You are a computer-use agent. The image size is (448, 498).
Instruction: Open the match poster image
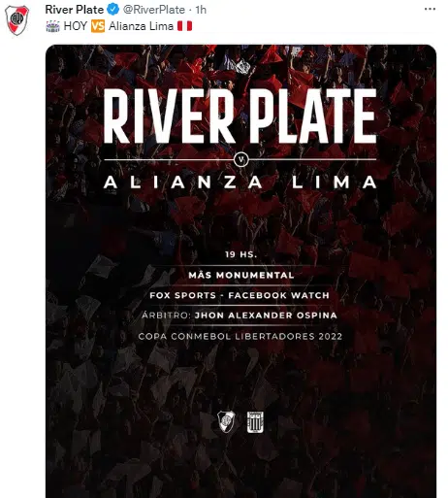pos(240,271)
